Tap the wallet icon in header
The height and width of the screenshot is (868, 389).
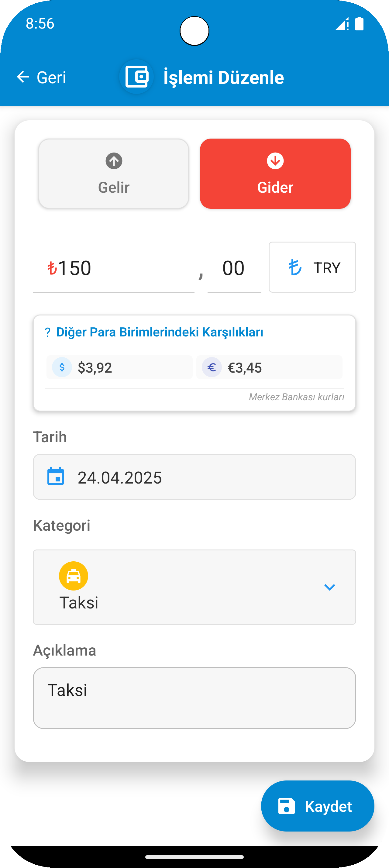tap(136, 77)
